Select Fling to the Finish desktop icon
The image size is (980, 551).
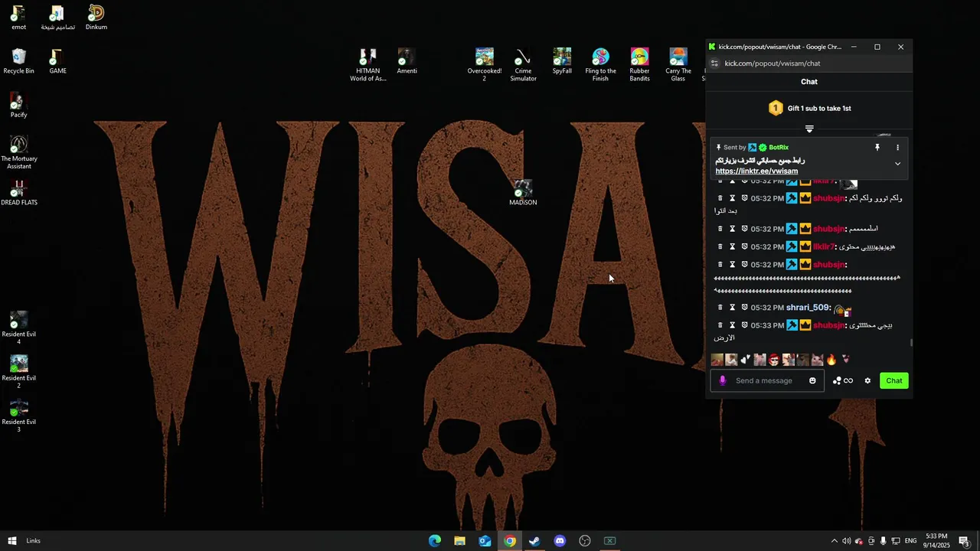pos(600,65)
